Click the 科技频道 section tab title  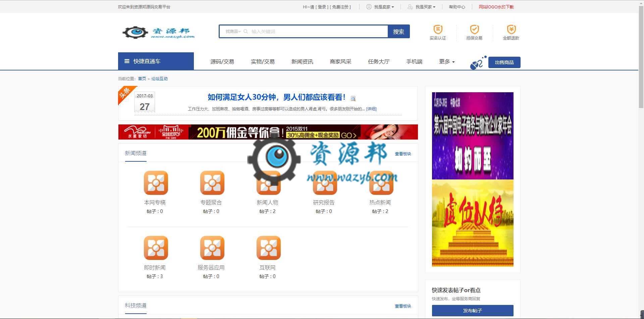pyautogui.click(x=136, y=306)
